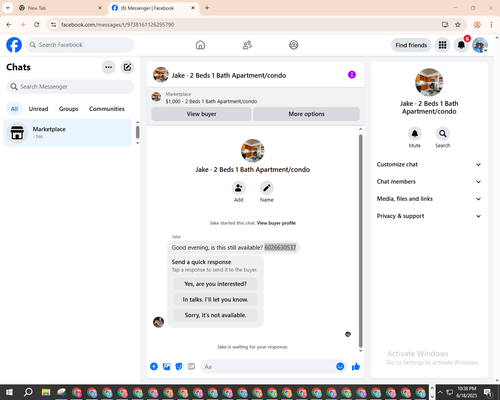Screen dimensions: 500x400
Task: Open account profile picture menu
Action: 480,45
